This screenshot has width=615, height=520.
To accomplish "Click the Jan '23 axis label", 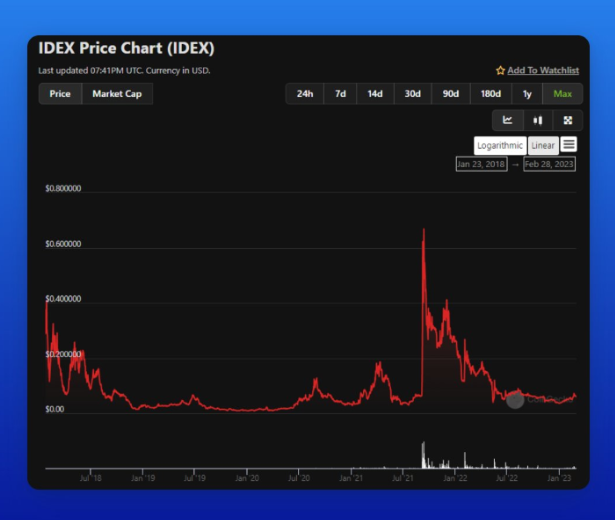I will click(559, 478).
